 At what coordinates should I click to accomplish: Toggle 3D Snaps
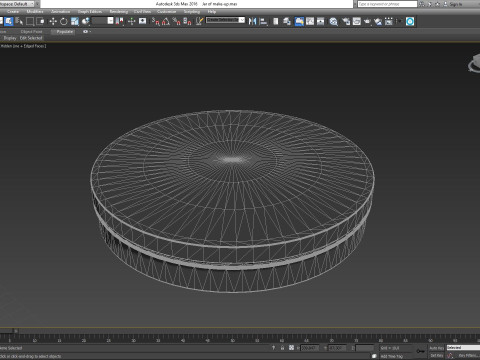pyautogui.click(x=156, y=21)
